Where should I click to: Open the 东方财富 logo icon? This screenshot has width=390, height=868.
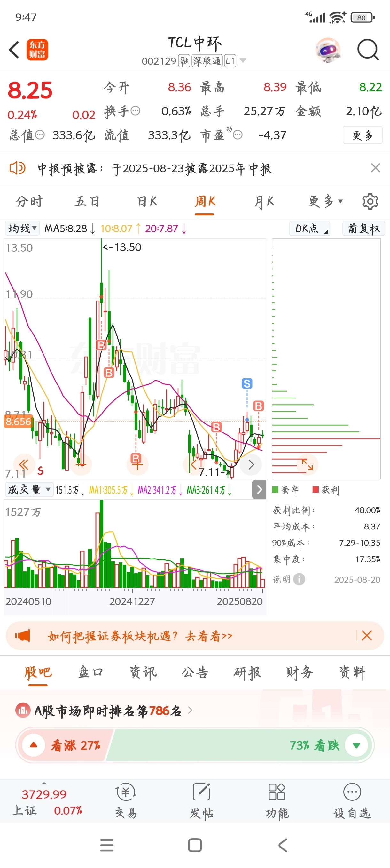coord(37,50)
